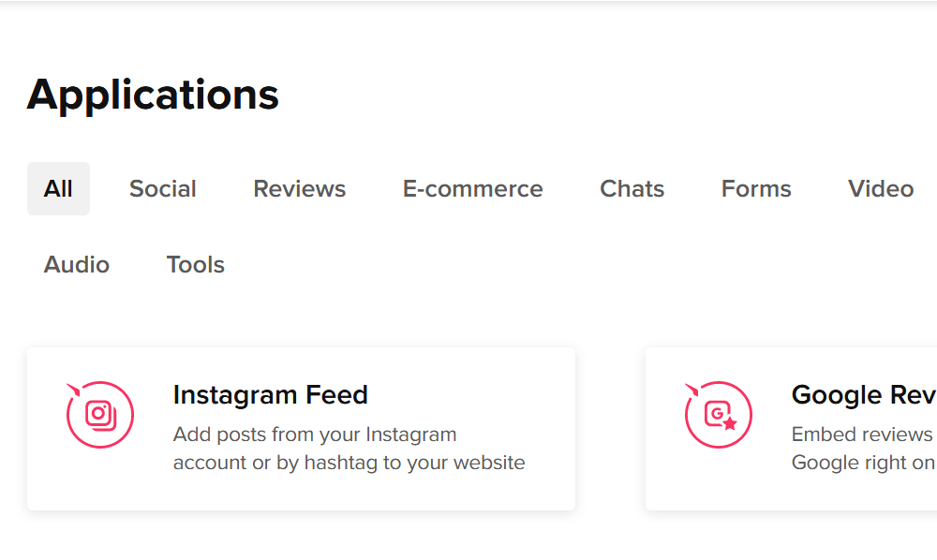Click empty right area of Instagram Feed card

(x=553, y=393)
